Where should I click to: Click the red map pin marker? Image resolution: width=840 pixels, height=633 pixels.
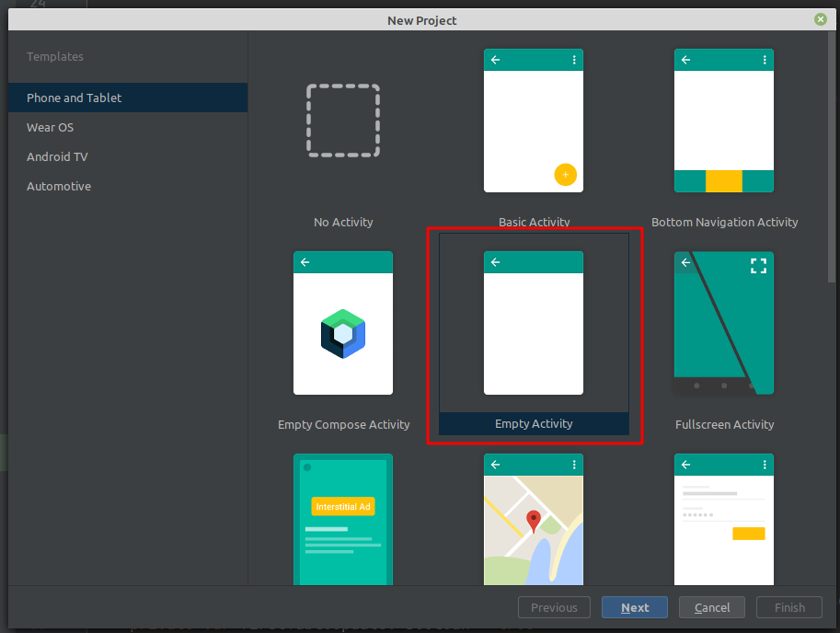(x=534, y=522)
